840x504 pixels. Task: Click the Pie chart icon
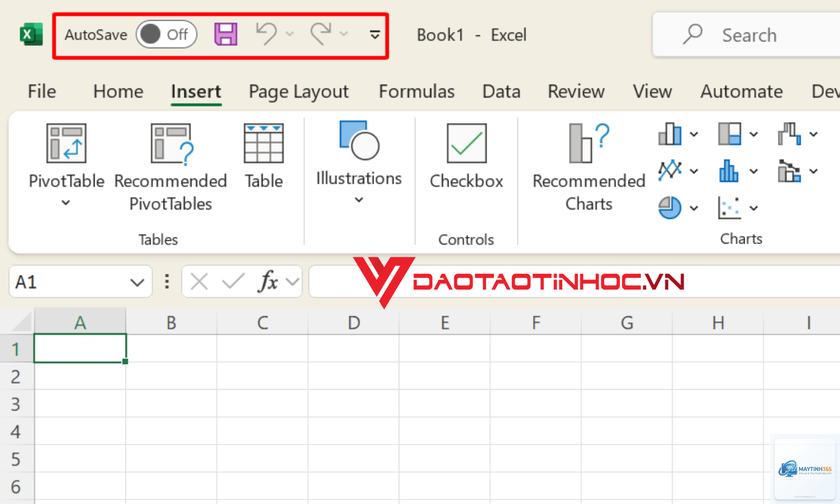click(x=670, y=208)
